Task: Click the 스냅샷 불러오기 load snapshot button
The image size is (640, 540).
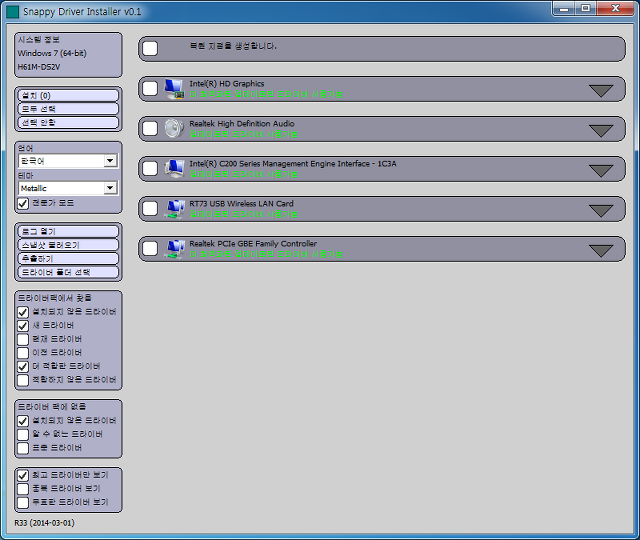Action: coord(68,245)
